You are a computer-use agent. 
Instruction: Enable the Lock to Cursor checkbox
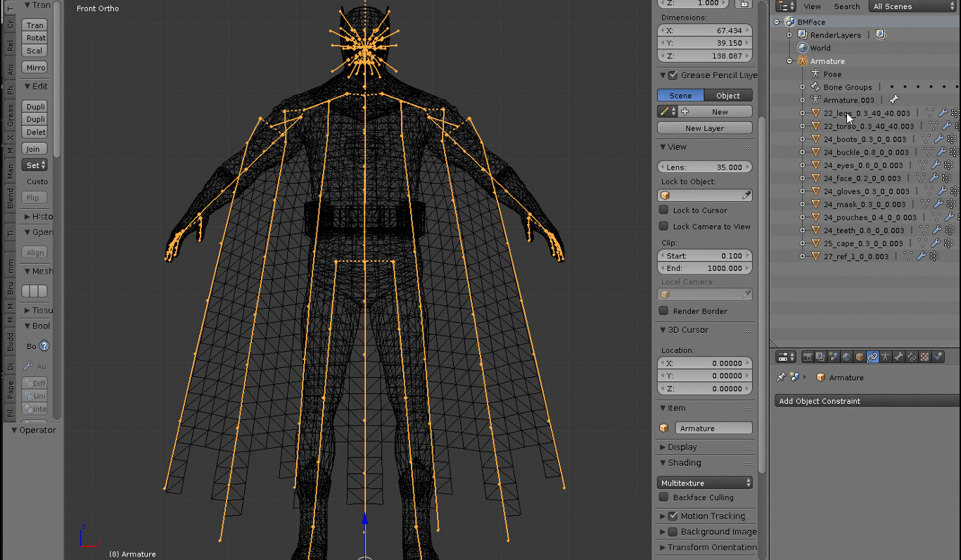tap(663, 210)
